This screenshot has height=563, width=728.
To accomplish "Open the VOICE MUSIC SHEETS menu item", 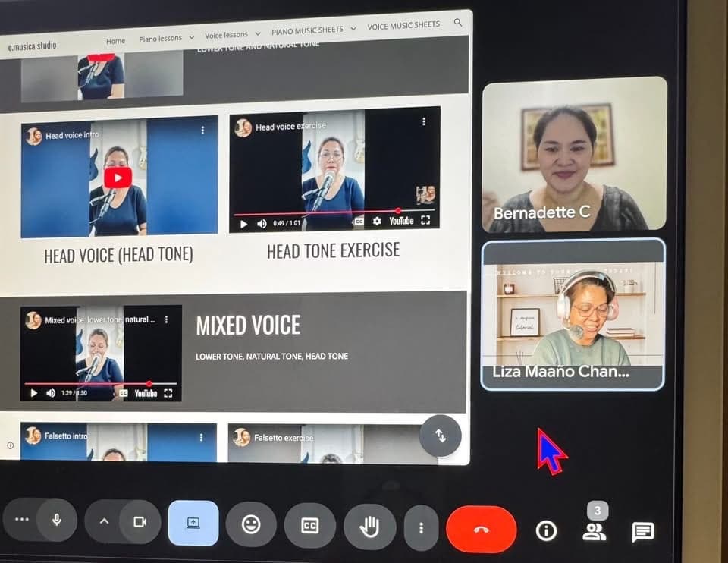I will coord(403,26).
